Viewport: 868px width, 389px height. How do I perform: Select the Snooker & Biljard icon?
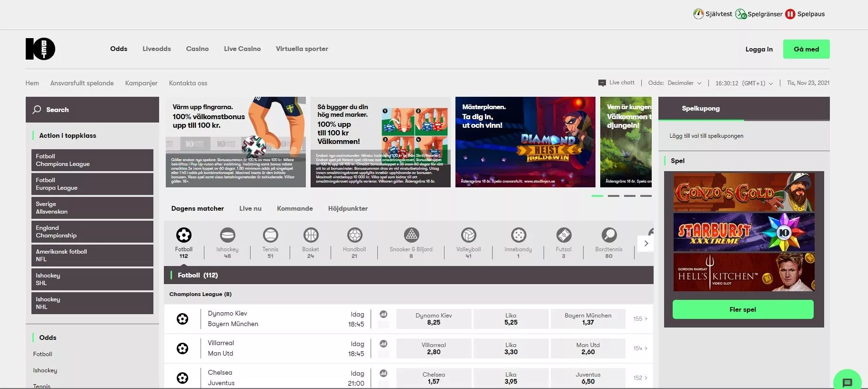pos(411,235)
